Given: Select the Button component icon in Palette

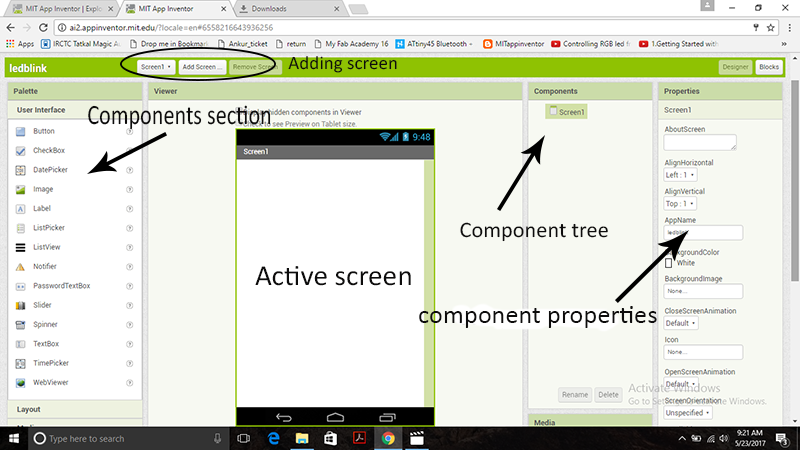Looking at the screenshot, I should point(20,132).
